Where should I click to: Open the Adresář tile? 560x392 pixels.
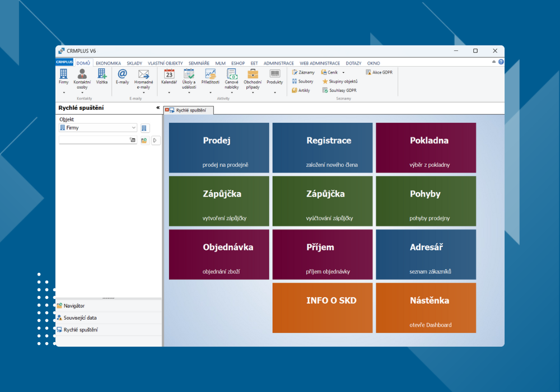click(x=426, y=255)
